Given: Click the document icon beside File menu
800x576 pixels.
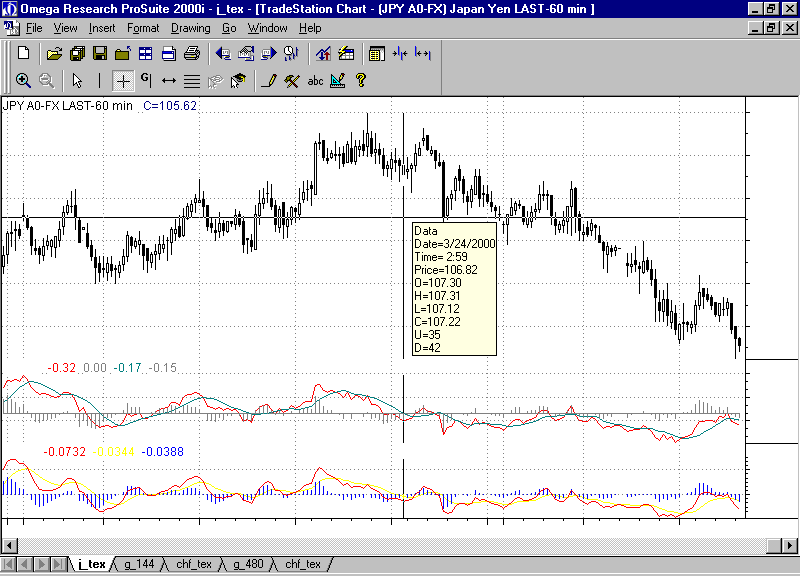Looking at the screenshot, I should [11, 28].
